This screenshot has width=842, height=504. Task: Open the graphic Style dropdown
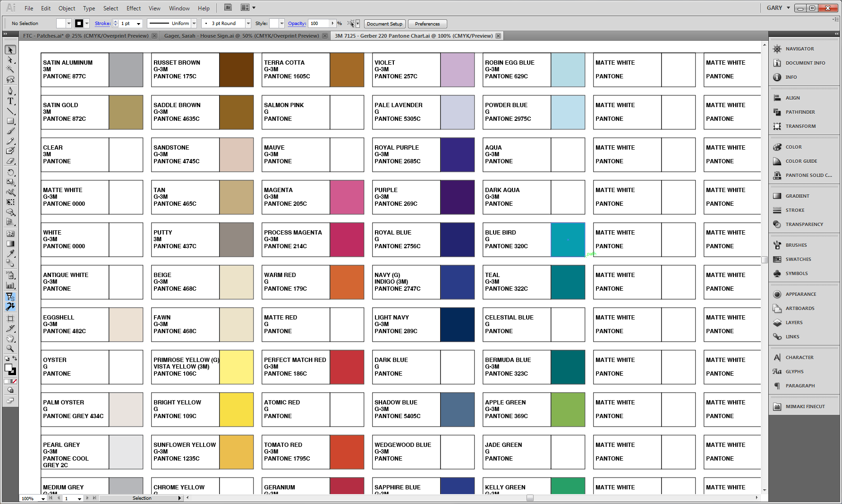(282, 24)
